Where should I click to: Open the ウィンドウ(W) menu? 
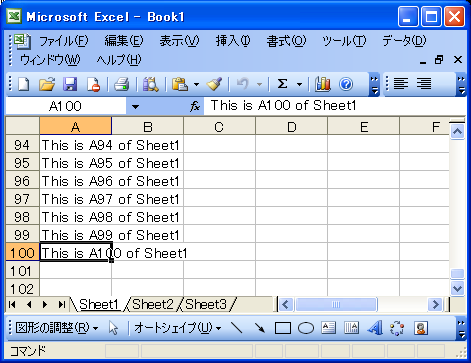pos(50,60)
